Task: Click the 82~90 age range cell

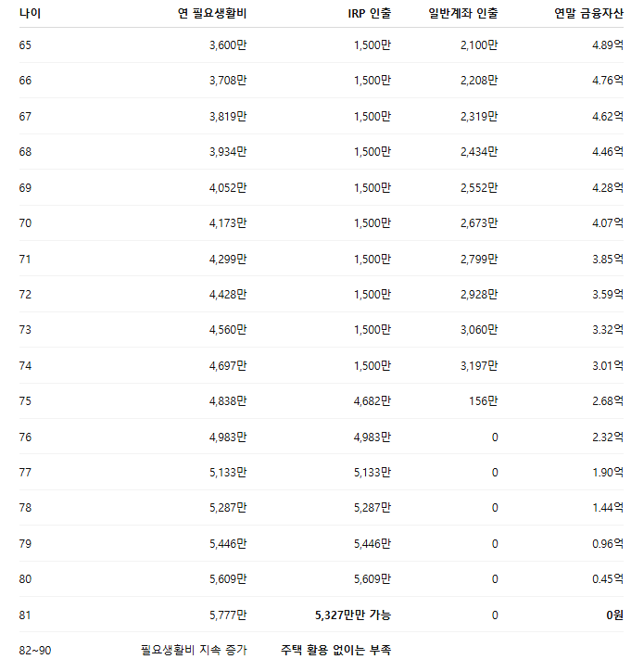Action: (35, 650)
